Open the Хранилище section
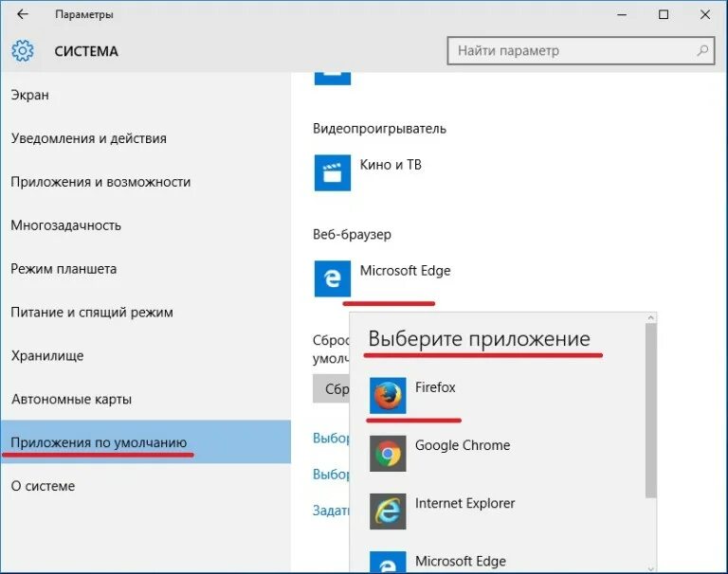 tap(145, 356)
